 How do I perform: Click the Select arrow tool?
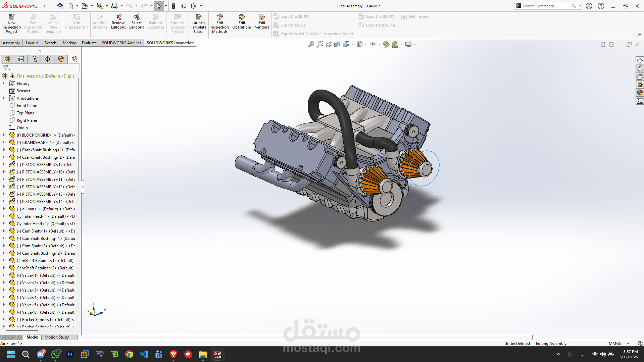pos(158,6)
